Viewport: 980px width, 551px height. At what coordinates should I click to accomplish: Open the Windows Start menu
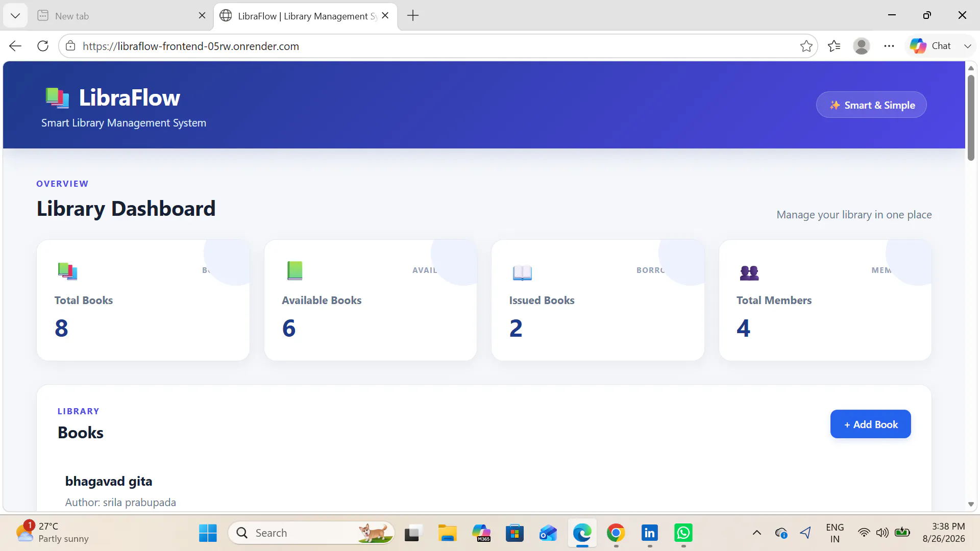(x=208, y=533)
